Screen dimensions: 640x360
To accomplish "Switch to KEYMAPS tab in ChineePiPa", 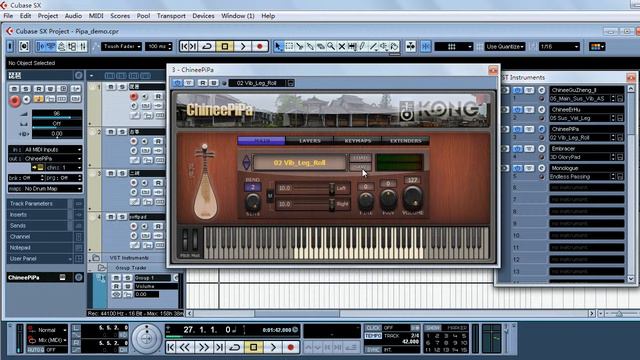I will [x=358, y=141].
